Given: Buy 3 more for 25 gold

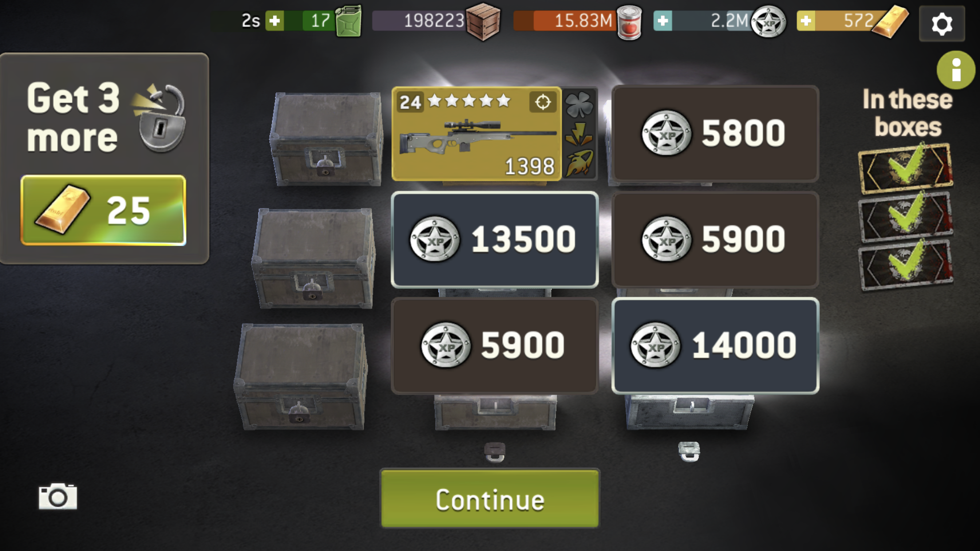Looking at the screenshot, I should [103, 210].
